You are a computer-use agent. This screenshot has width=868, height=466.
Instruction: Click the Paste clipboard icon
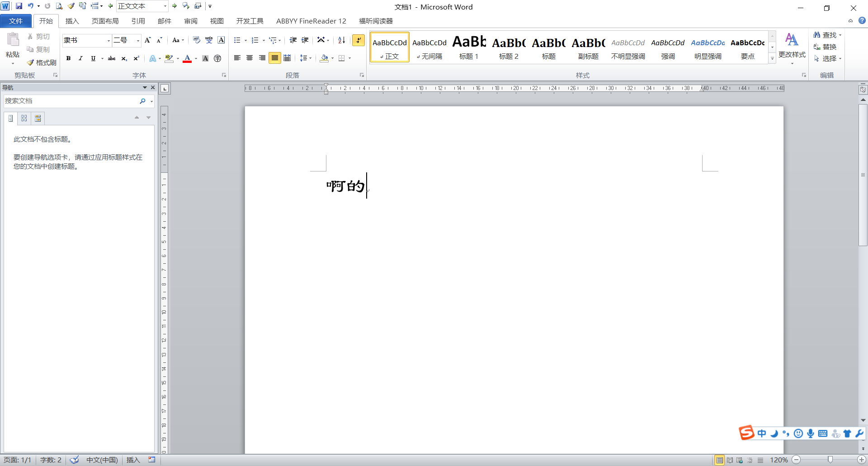click(x=13, y=41)
